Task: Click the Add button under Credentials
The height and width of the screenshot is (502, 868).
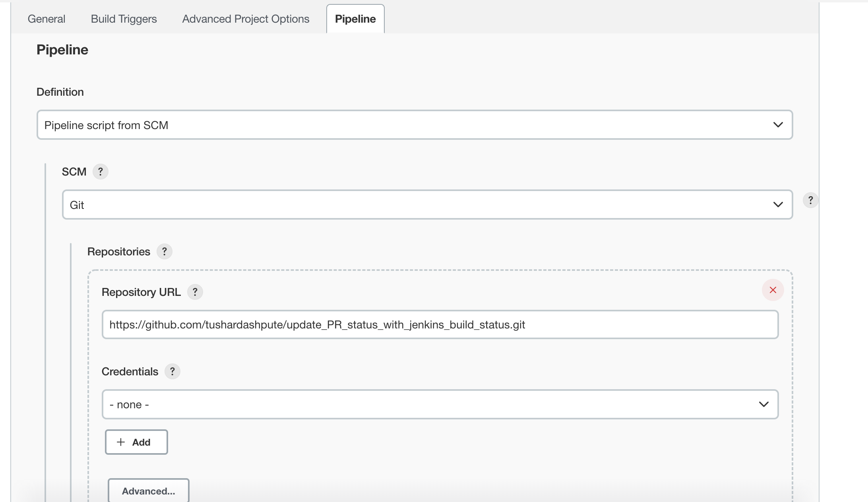Action: [136, 442]
